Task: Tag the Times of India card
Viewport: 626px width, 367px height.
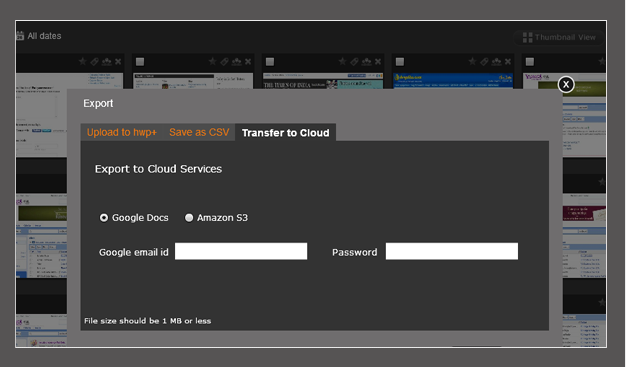Action: [x=354, y=61]
